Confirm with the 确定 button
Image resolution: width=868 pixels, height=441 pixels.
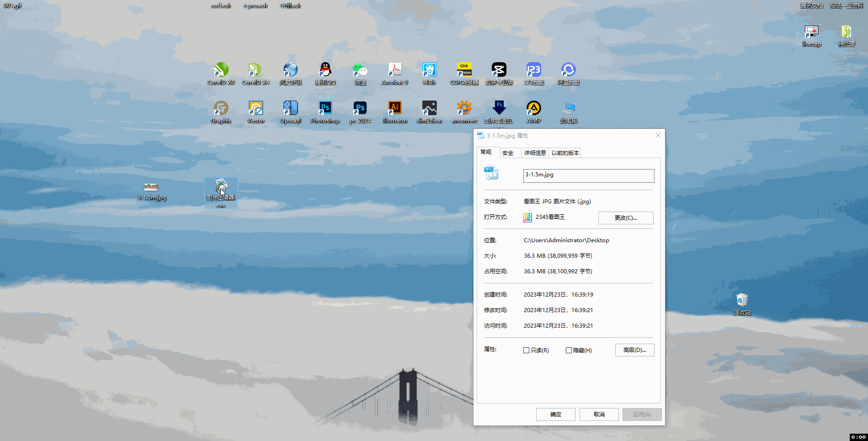click(556, 414)
